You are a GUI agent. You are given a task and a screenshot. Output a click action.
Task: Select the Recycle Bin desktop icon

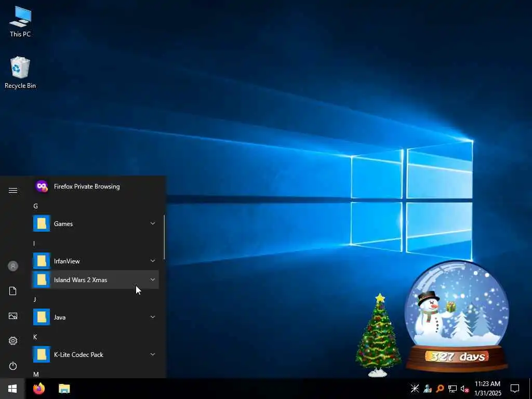click(x=20, y=73)
